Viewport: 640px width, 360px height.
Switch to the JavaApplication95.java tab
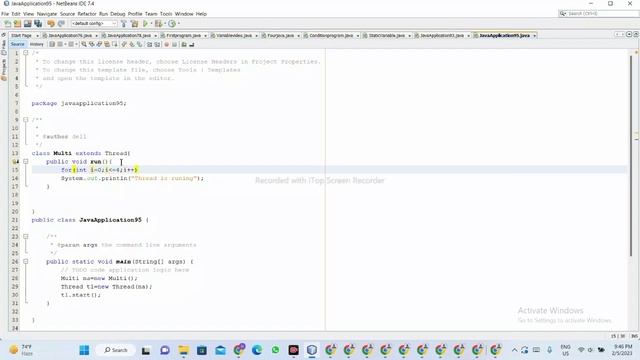504,36
